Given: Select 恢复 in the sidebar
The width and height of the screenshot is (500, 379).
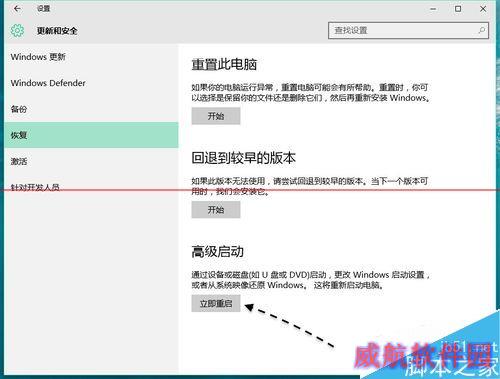Looking at the screenshot, I should coord(91,135).
